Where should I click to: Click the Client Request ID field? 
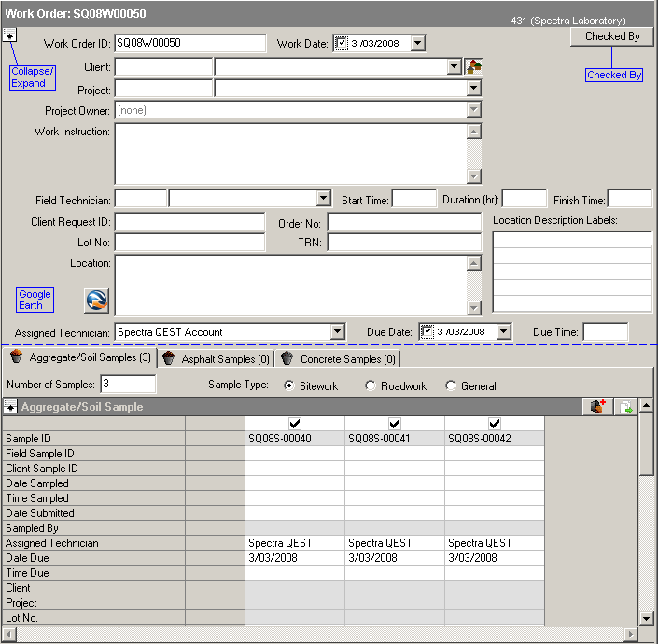click(189, 222)
